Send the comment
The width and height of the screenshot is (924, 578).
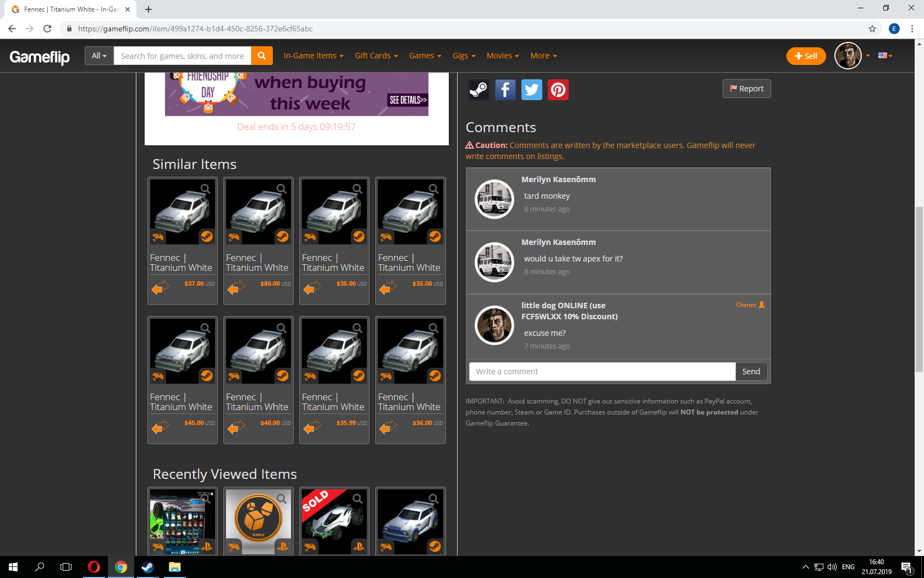click(x=751, y=372)
